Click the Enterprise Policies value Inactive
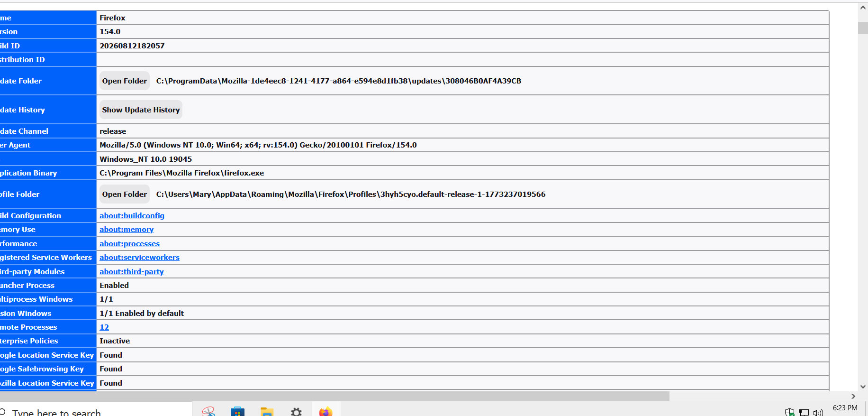The height and width of the screenshot is (416, 868). point(115,341)
